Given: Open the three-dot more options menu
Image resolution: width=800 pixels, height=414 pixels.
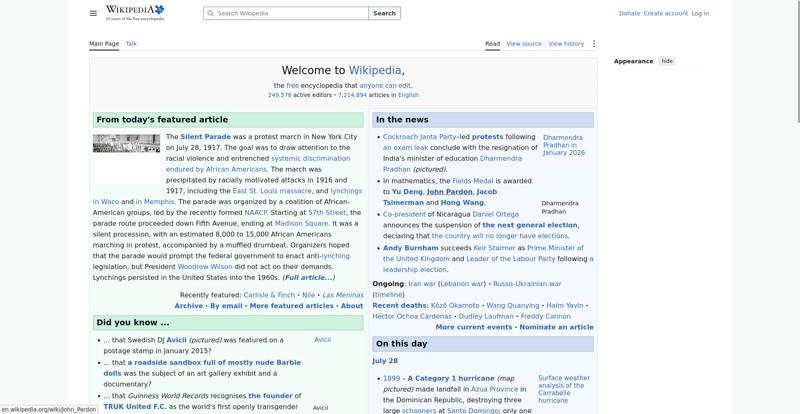Looking at the screenshot, I should pyautogui.click(x=593, y=44).
